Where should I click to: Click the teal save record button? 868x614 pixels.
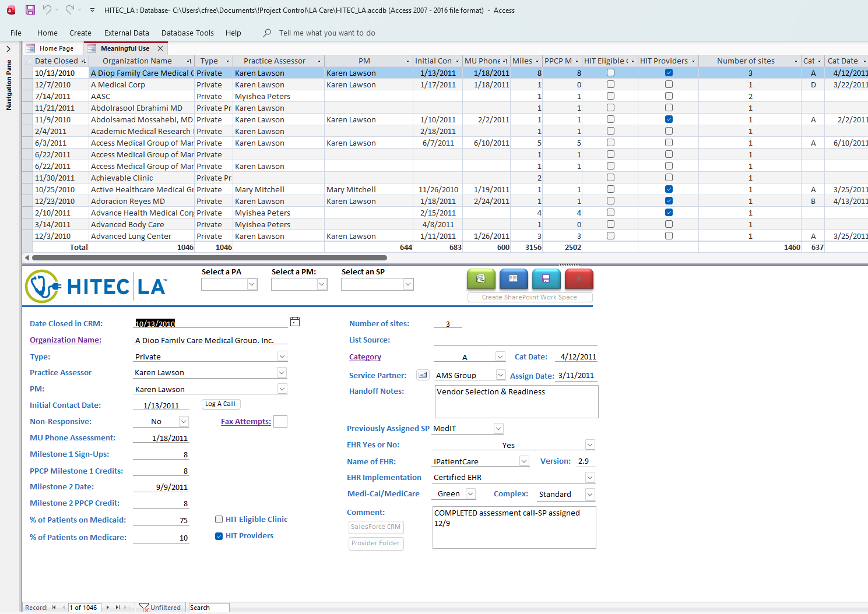tap(546, 279)
